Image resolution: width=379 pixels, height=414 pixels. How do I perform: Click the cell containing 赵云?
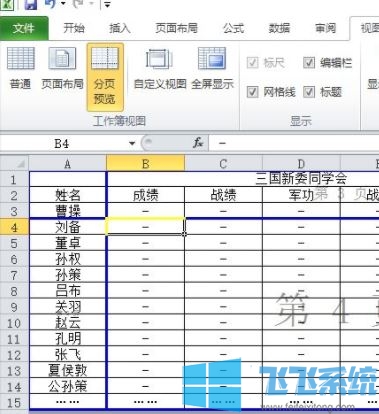[x=68, y=323]
